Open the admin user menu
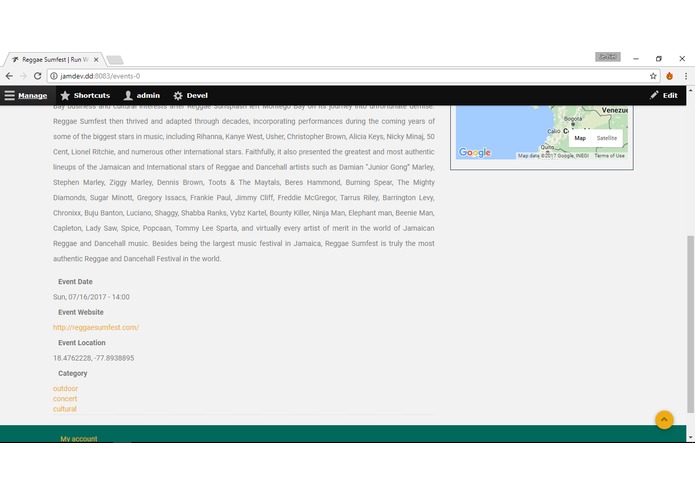 tap(142, 95)
